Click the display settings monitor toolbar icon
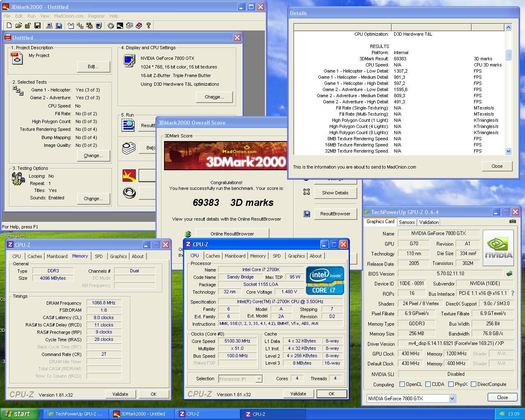The width and height of the screenshot is (525, 420). click(99, 25)
